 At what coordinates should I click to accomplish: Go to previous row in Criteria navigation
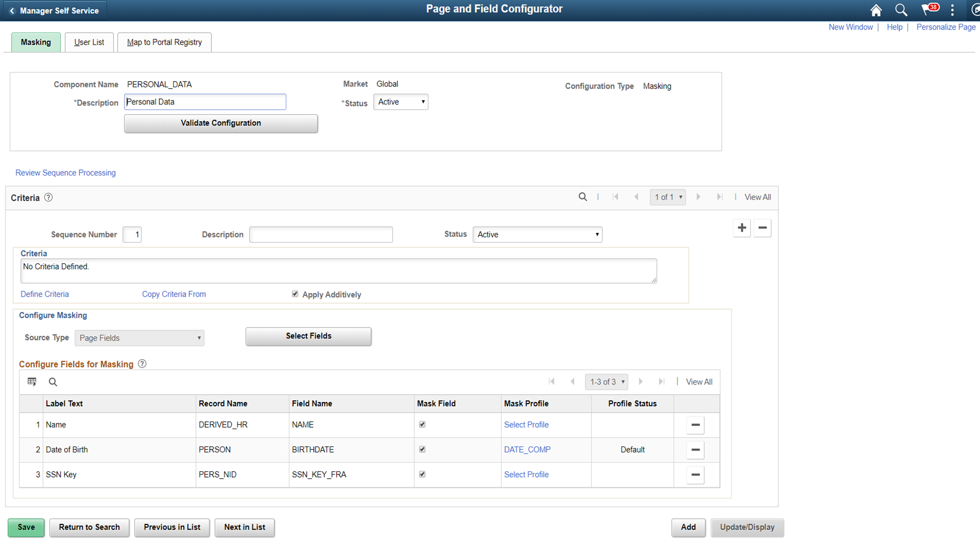pyautogui.click(x=636, y=197)
